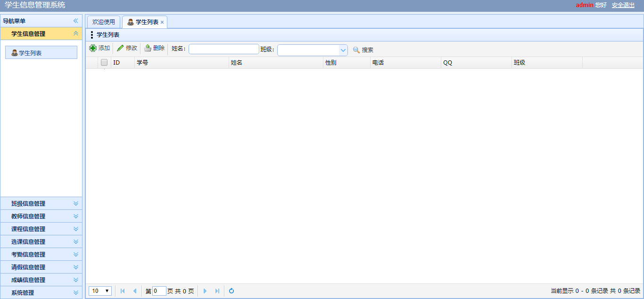The height and width of the screenshot is (299, 644).
Task: Expand the 考勤信息管理 section
Action: coord(41,254)
